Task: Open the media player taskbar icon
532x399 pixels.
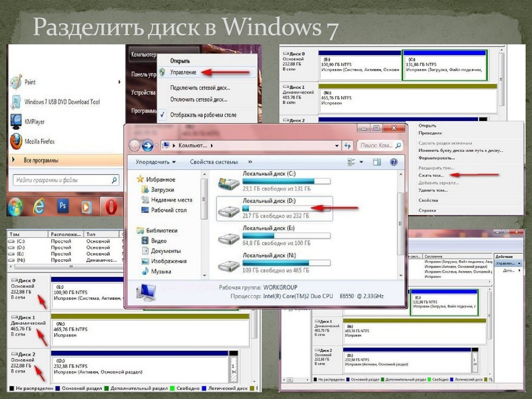Action: point(86,207)
